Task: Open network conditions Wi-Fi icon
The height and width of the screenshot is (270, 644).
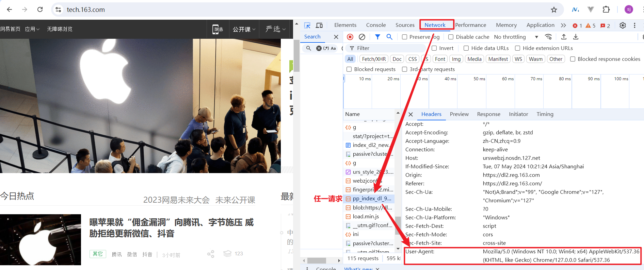Action: point(548,37)
